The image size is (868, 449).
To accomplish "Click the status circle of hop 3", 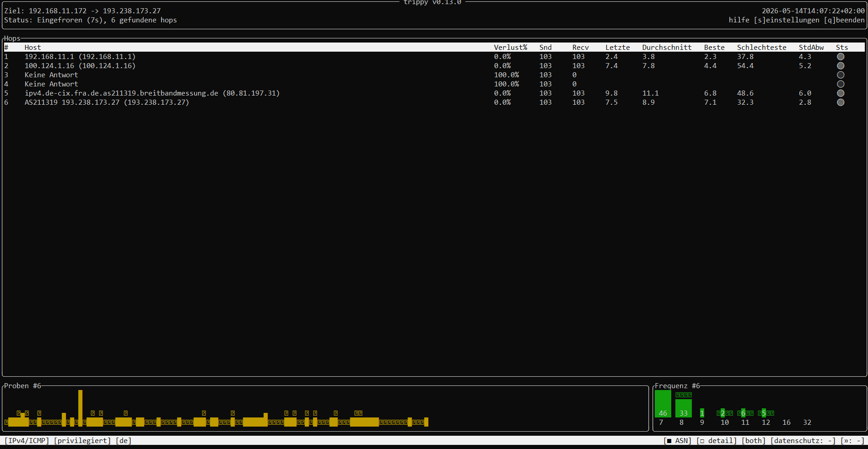I will [x=841, y=75].
